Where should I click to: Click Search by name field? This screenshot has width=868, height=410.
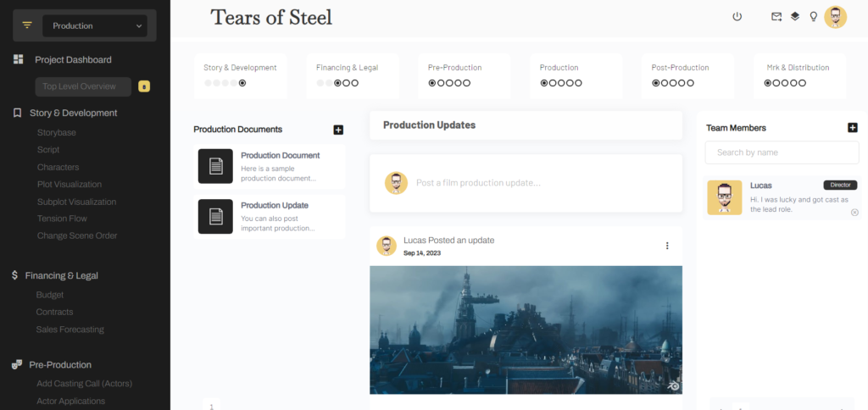[x=782, y=152]
